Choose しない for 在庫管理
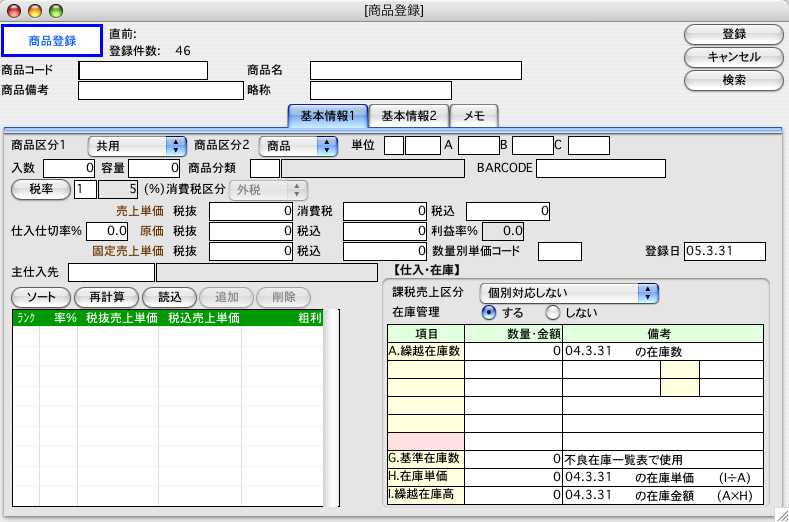 [x=552, y=313]
